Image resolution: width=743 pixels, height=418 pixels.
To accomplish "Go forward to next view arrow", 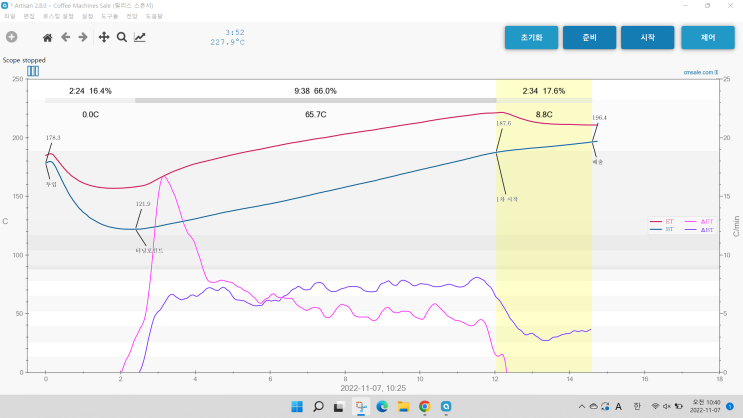I will [x=83, y=37].
